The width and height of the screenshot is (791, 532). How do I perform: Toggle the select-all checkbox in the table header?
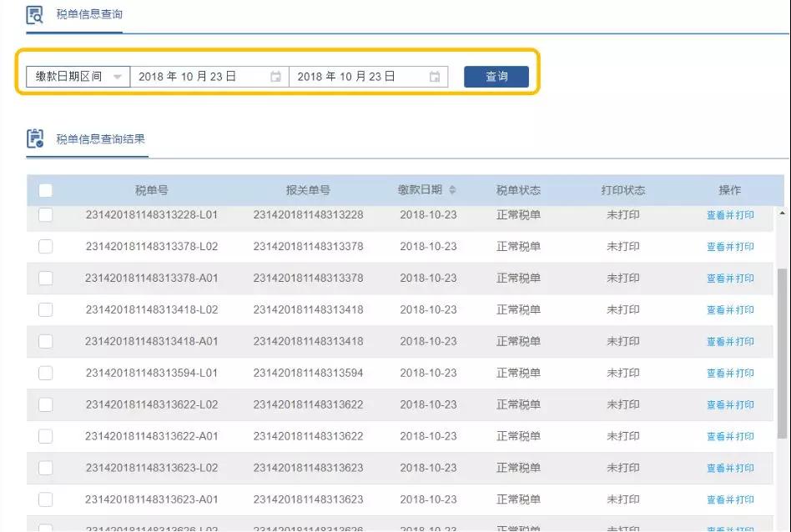(46, 189)
